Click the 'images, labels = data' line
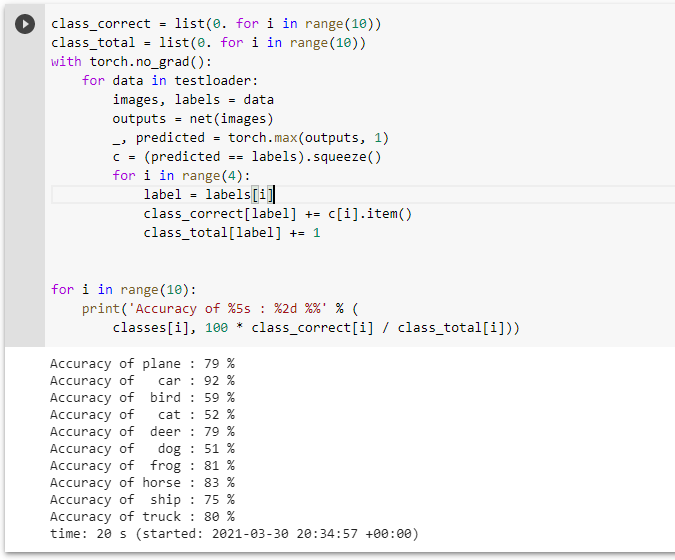675x560 pixels. point(193,99)
